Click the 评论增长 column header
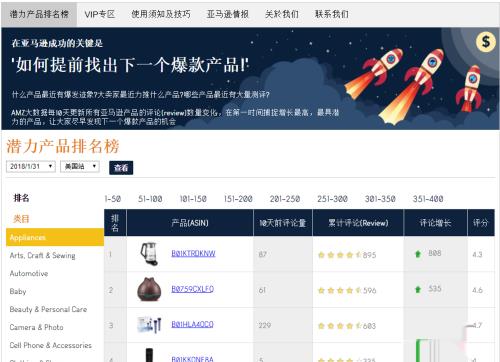Screen dimensions: 500x362 [x=435, y=223]
